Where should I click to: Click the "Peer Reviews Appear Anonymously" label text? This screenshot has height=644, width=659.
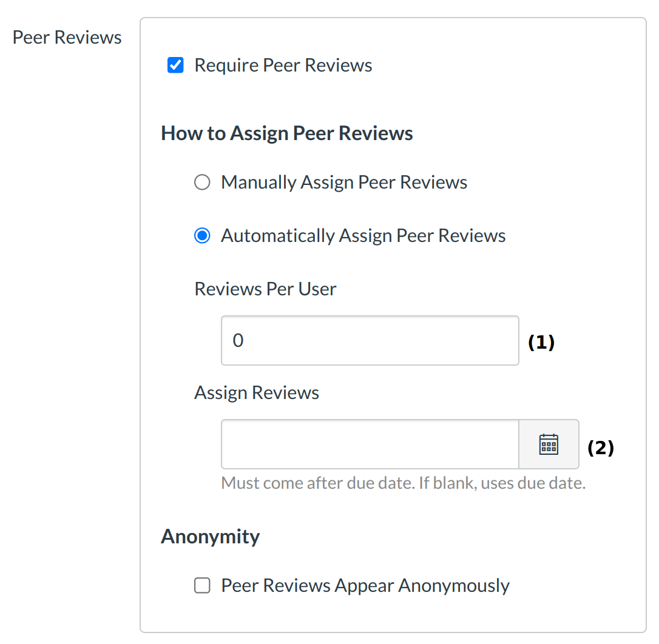tap(365, 586)
